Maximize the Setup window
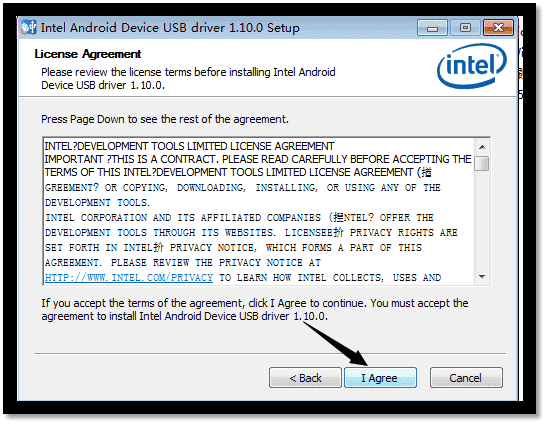 (465, 28)
